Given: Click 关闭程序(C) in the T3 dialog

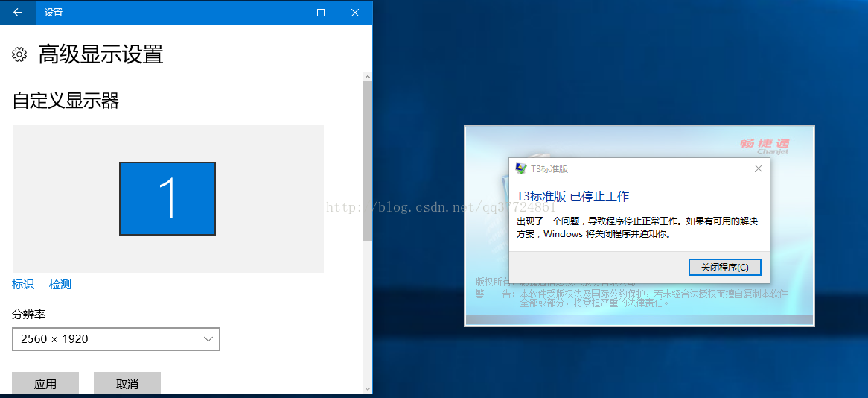Looking at the screenshot, I should [724, 267].
